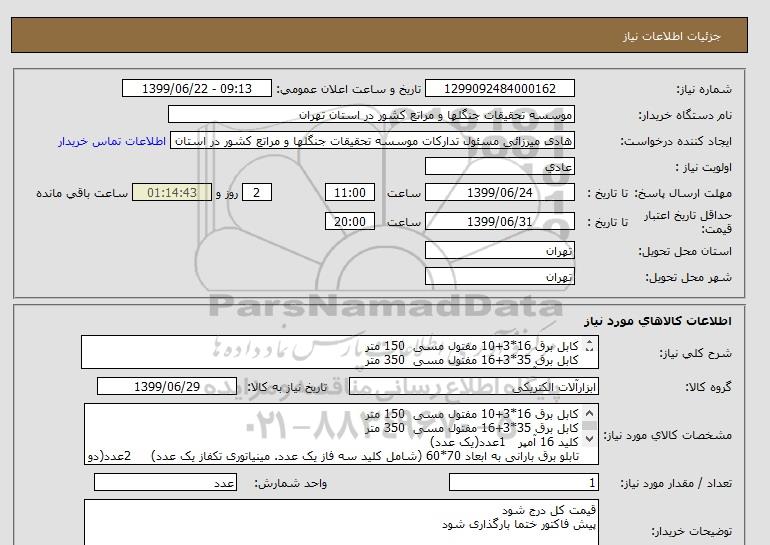Click the text پیش فاکتور حتما بارگذاری شود
770x545 pixels.
pyautogui.click(x=519, y=524)
